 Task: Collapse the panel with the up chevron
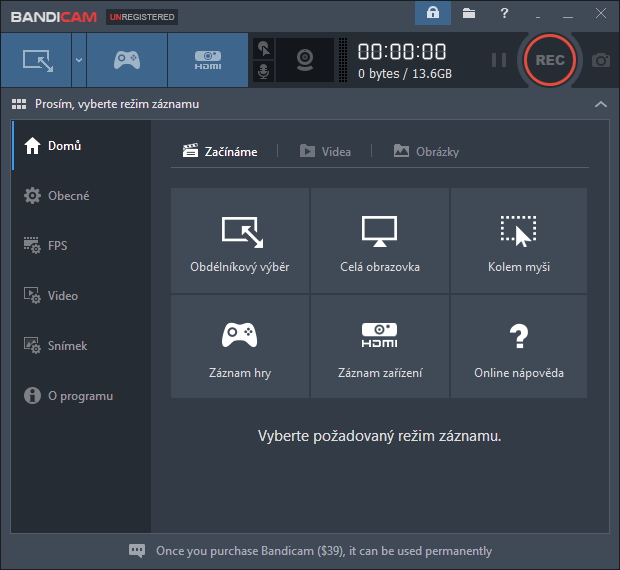(601, 104)
